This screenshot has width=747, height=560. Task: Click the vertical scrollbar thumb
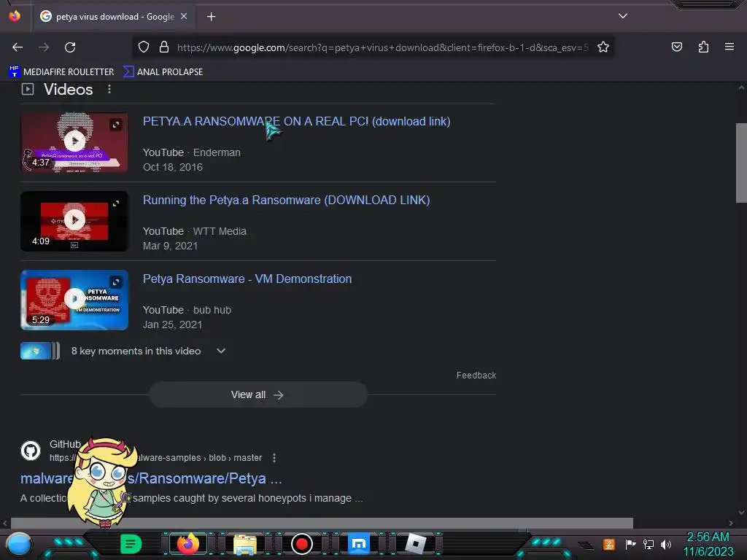741,163
